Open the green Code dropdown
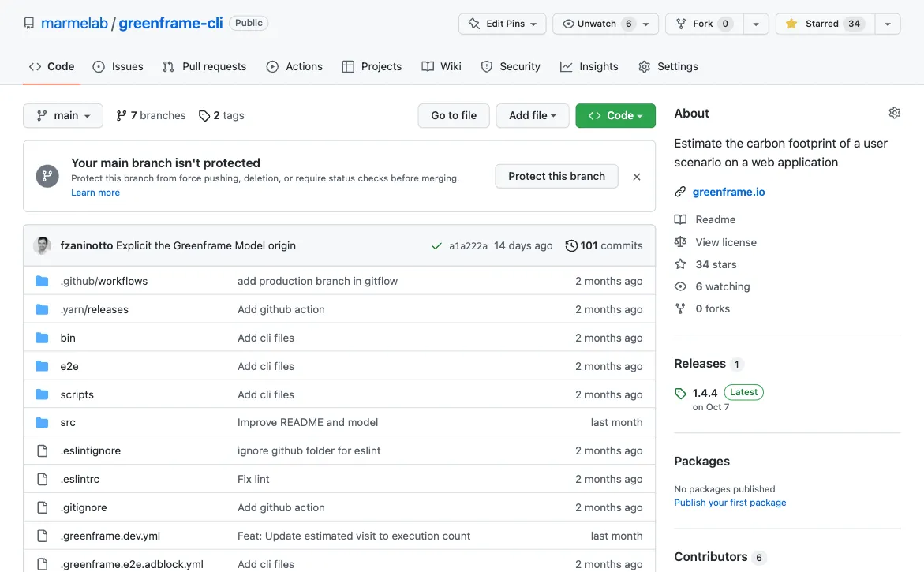This screenshot has width=924, height=572. tap(615, 115)
